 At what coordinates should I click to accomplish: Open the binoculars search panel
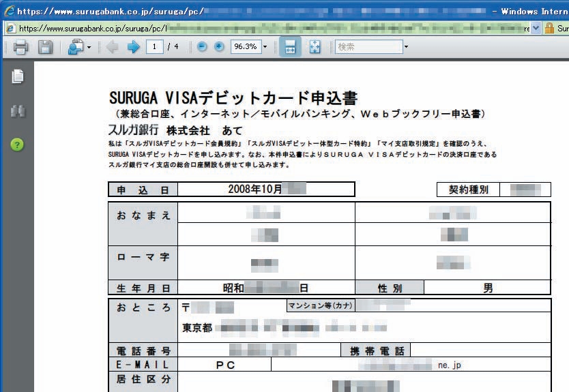point(18,111)
